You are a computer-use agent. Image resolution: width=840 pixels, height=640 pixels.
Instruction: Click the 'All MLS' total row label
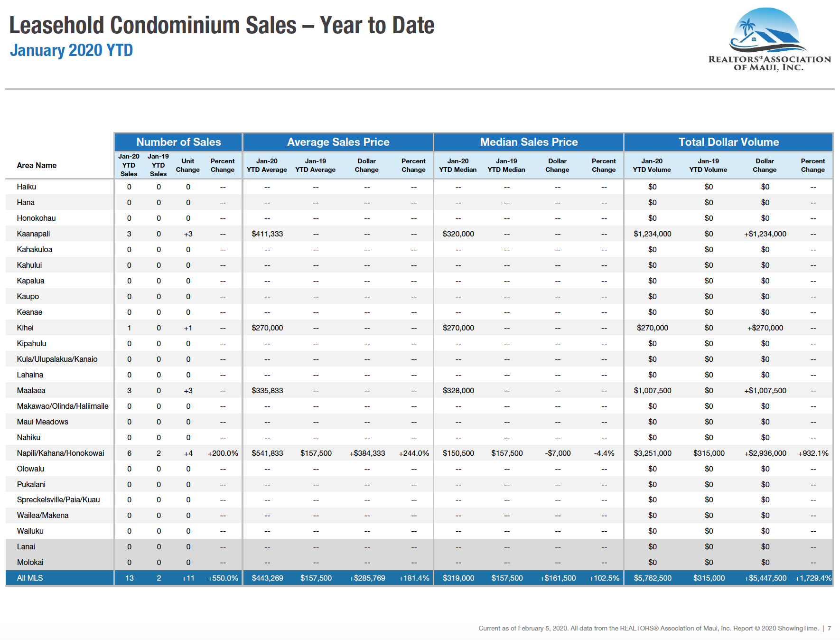tap(30, 578)
